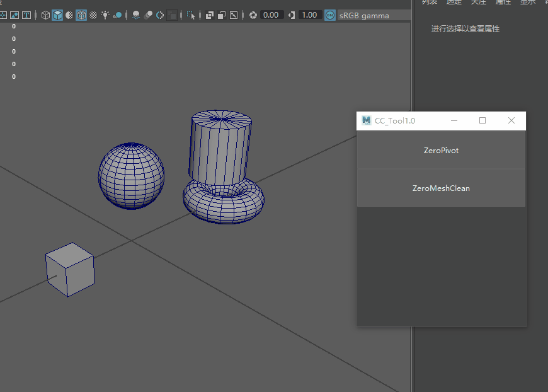Screen dimensions: 548x392
Task: Open the 属性 menu in attribute editor
Action: pyautogui.click(x=503, y=3)
